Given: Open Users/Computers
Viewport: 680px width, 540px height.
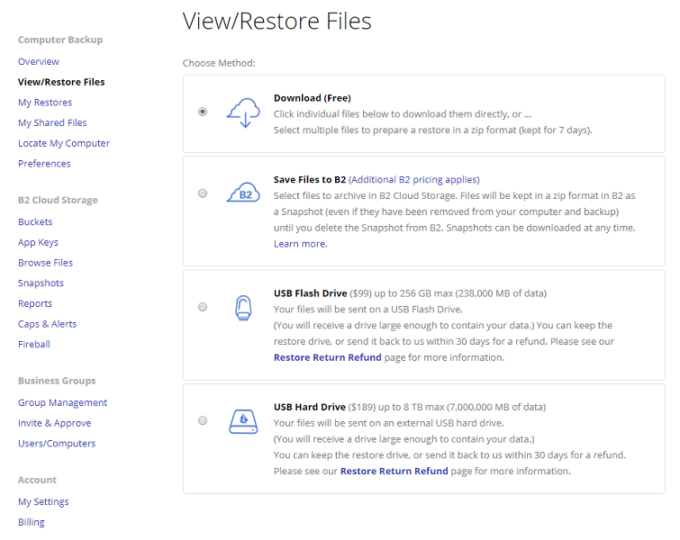Looking at the screenshot, I should tap(57, 443).
